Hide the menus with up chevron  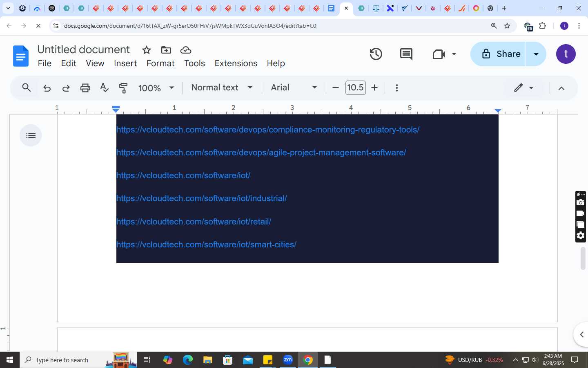[561, 88]
